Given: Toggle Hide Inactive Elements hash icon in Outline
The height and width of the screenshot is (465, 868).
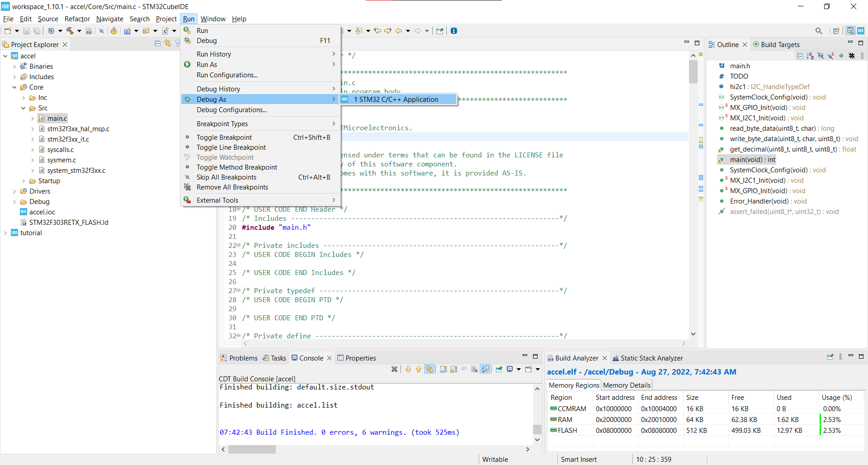Looking at the screenshot, I should (852, 56).
